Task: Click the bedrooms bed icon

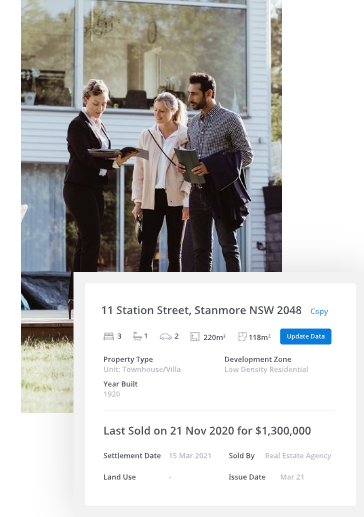Action: (108, 337)
